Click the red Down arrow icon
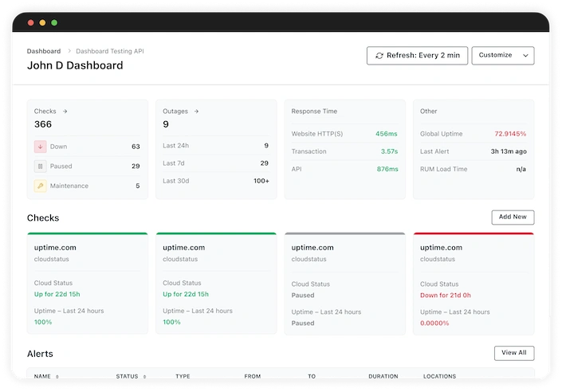The width and height of the screenshot is (562, 392). [40, 147]
